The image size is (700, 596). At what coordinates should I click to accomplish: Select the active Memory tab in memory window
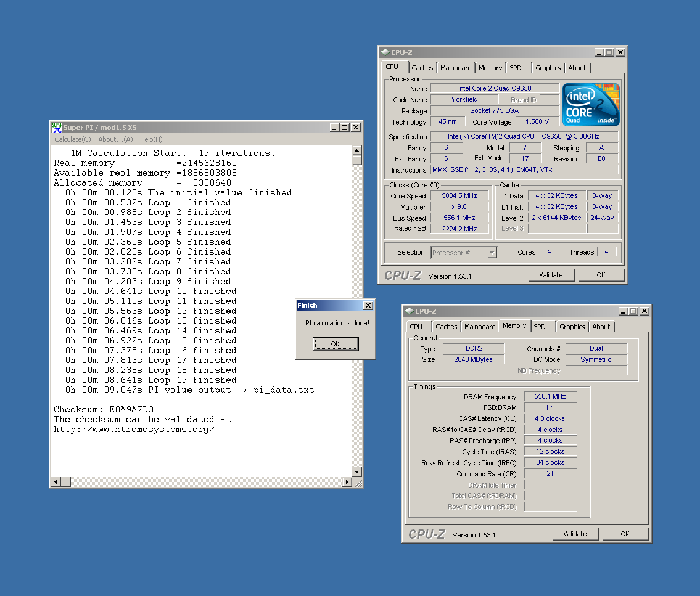[x=514, y=325]
